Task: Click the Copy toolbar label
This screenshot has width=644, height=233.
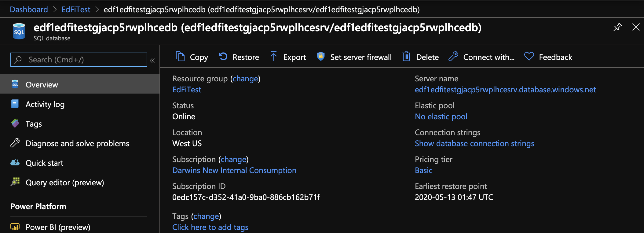Action: 199,57
